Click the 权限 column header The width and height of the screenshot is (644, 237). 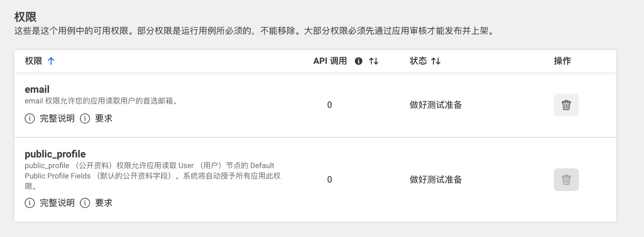34,61
